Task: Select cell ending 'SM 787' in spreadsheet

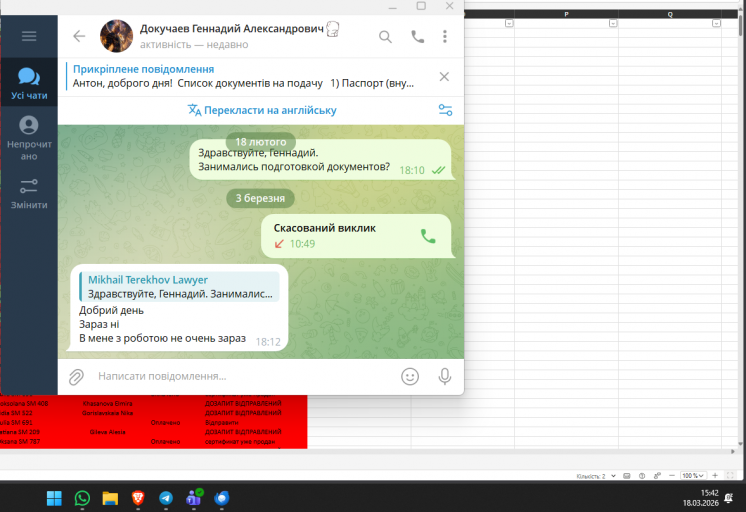Action: coord(20,442)
